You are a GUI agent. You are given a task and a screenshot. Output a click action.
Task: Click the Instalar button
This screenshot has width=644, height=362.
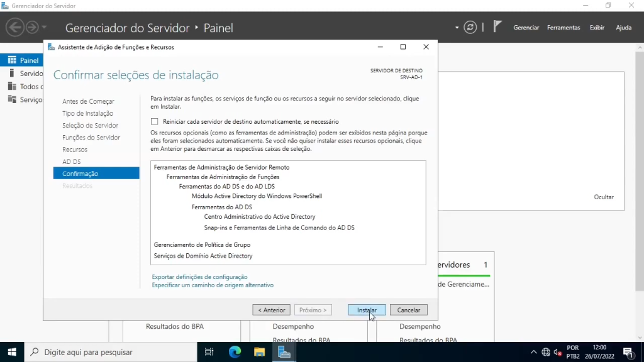[367, 310]
